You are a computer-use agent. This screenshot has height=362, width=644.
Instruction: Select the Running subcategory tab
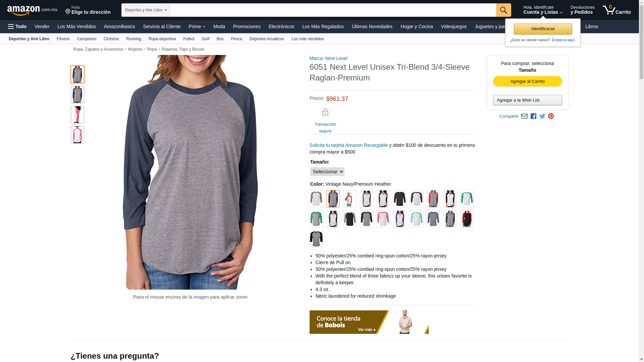coord(133,39)
